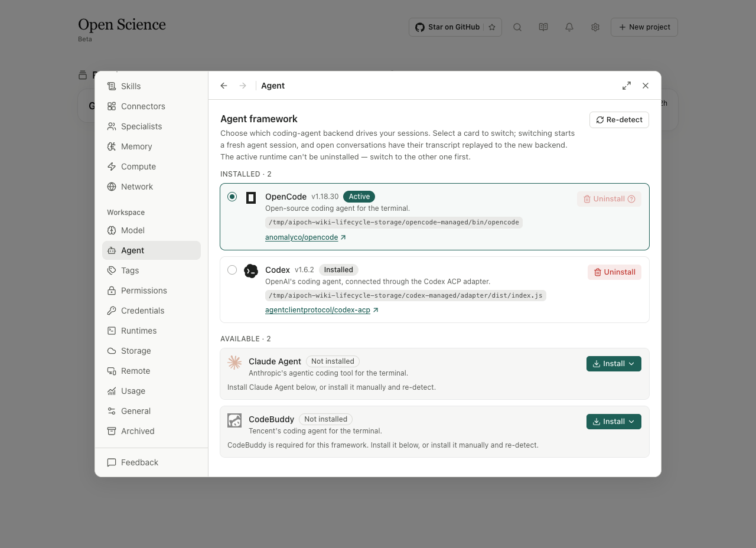The height and width of the screenshot is (548, 756).
Task: Click the Tags label icon
Action: click(x=112, y=270)
